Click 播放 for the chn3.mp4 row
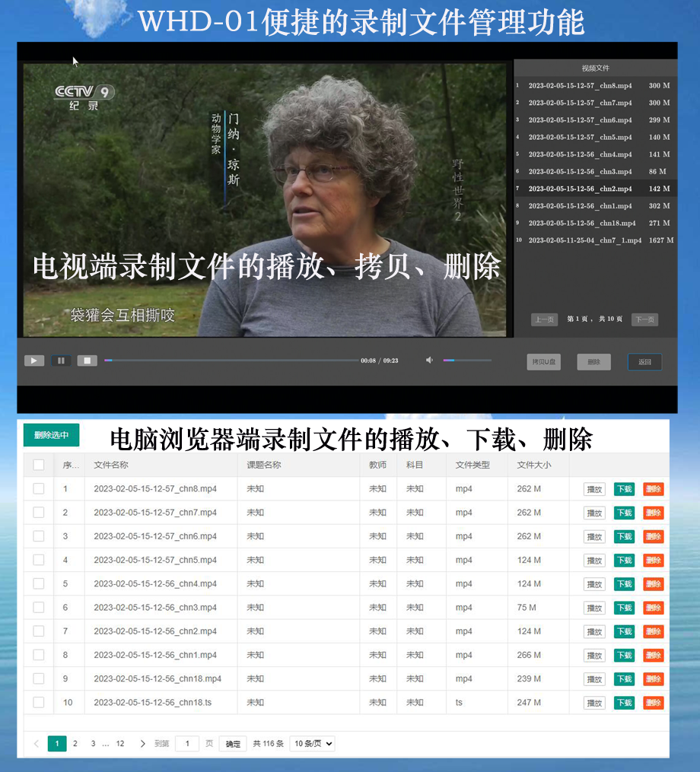The height and width of the screenshot is (772, 700). [594, 608]
